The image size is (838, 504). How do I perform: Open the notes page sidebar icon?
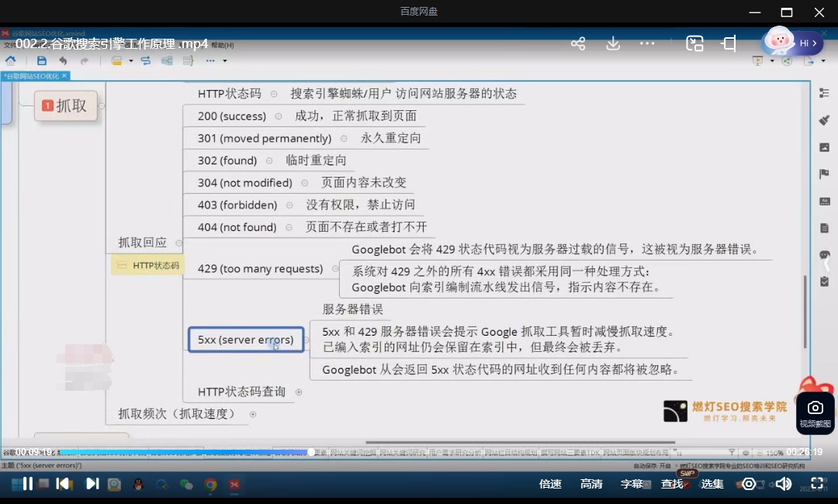point(824,228)
